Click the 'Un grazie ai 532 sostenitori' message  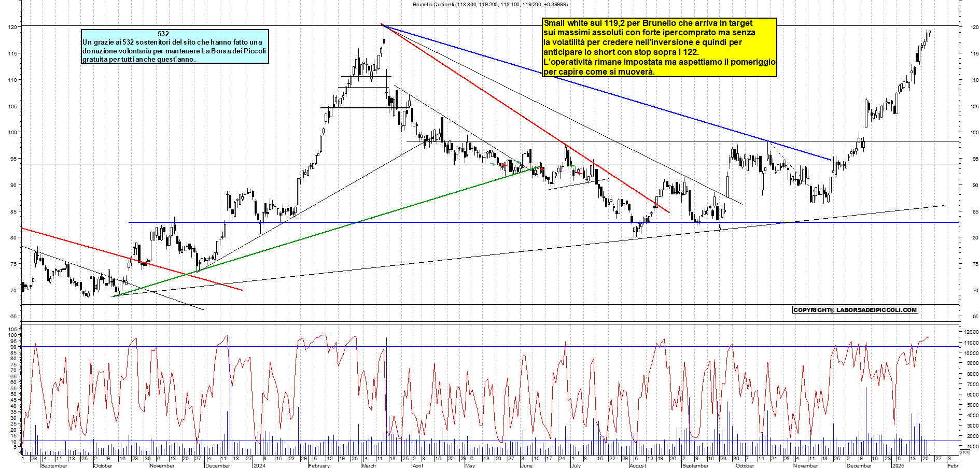click(x=174, y=51)
